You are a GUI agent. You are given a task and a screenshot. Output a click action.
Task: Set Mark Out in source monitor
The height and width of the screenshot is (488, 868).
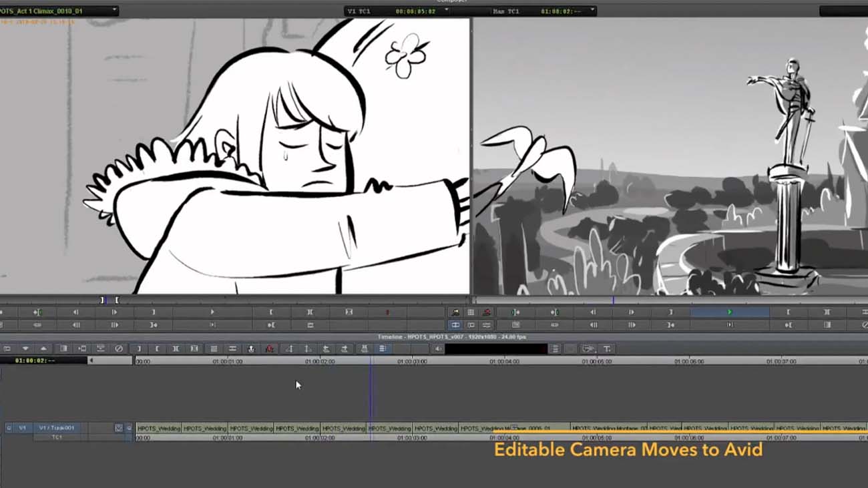(154, 312)
